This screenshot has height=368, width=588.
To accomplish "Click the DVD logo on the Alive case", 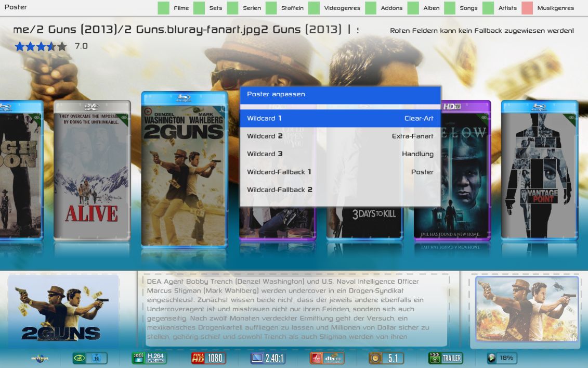I will 92,107.
